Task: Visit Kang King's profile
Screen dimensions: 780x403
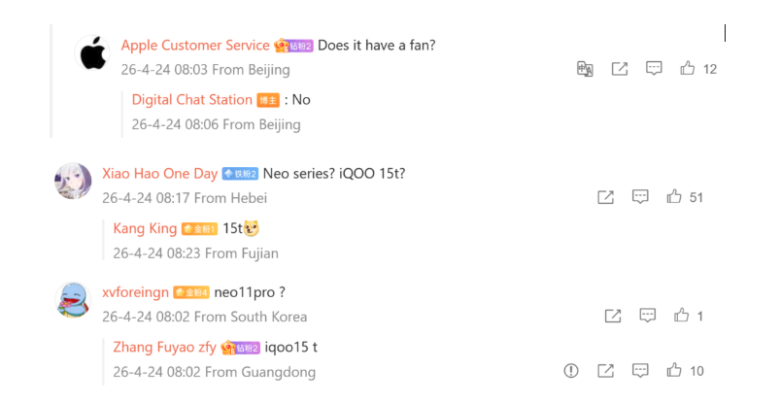Action: pos(145,228)
